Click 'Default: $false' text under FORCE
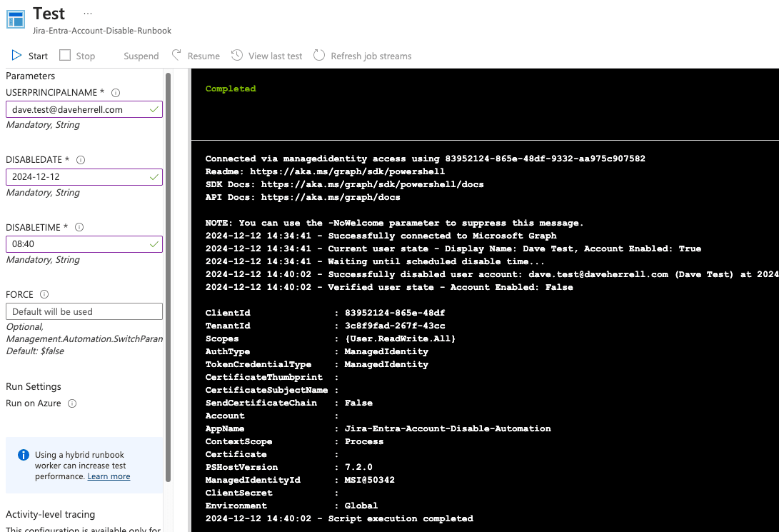 pyautogui.click(x=35, y=351)
